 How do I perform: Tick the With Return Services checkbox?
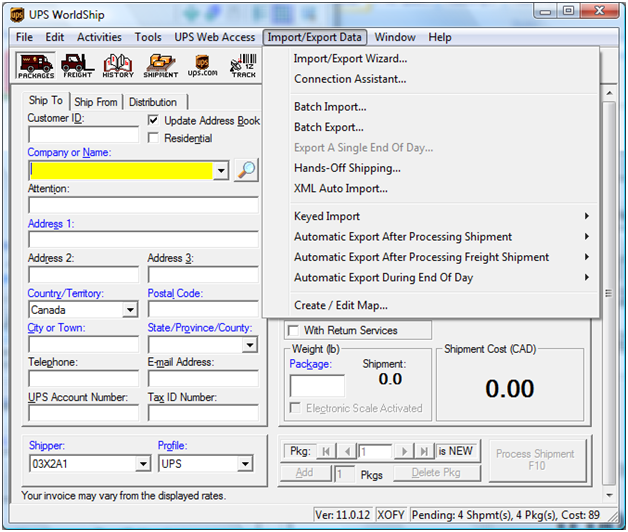click(x=293, y=331)
